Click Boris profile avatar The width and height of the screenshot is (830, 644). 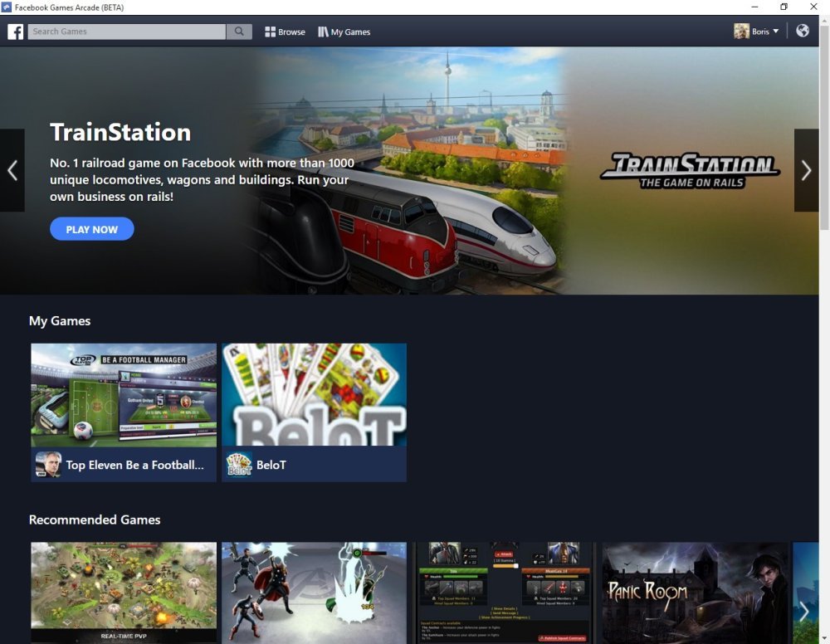(741, 32)
